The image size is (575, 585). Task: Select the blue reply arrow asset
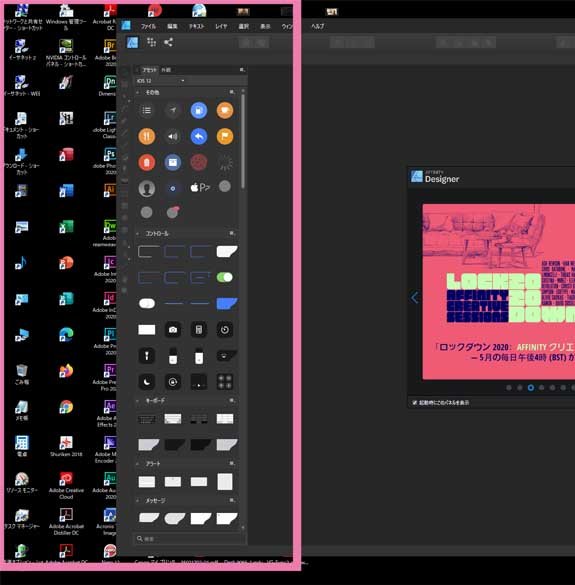pyautogui.click(x=199, y=137)
